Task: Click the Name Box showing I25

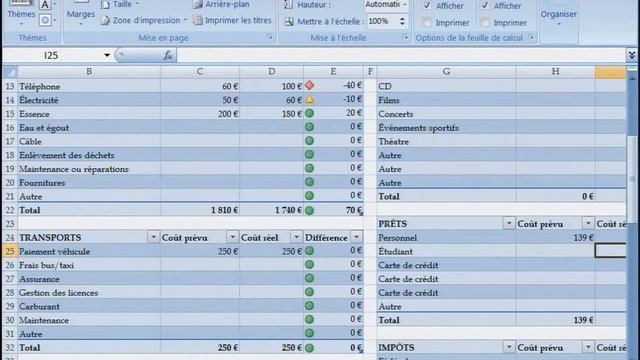Action: tap(51, 55)
